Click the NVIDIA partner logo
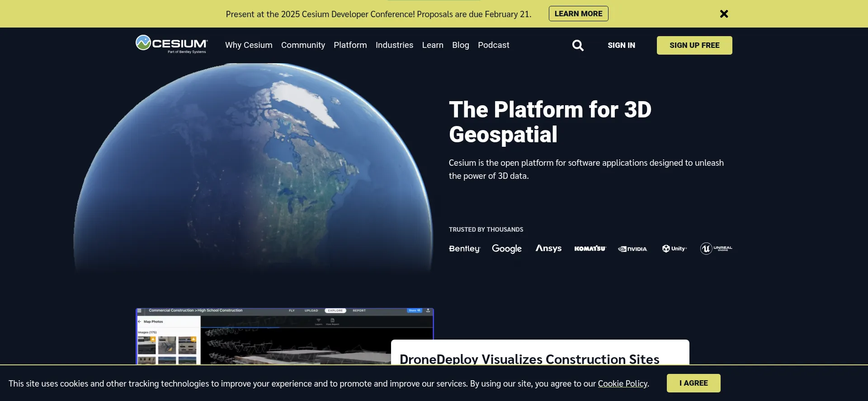This screenshot has height=401, width=868. pos(632,249)
